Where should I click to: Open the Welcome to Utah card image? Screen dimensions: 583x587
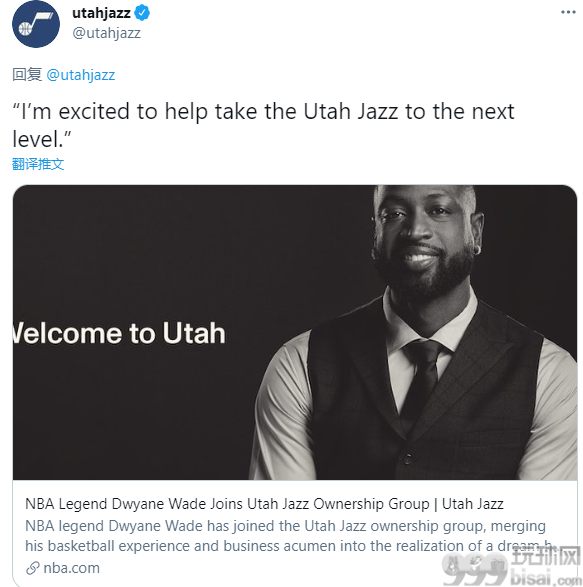(295, 332)
